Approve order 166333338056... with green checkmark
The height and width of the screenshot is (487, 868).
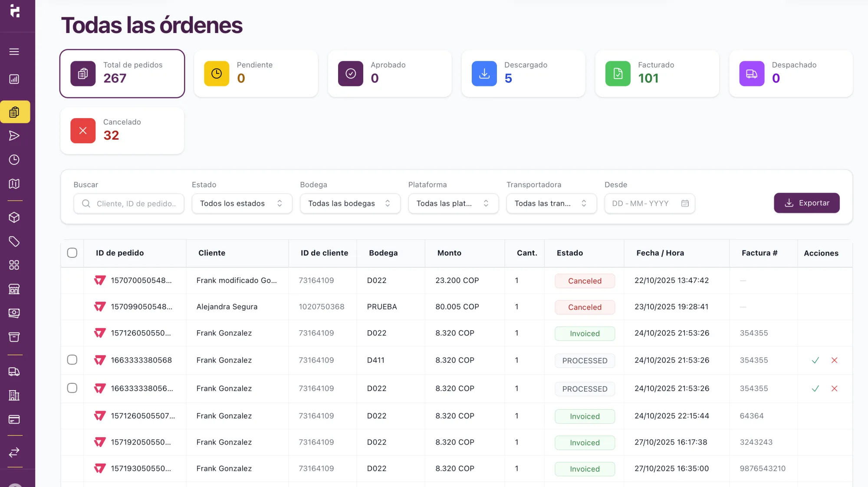(815, 388)
